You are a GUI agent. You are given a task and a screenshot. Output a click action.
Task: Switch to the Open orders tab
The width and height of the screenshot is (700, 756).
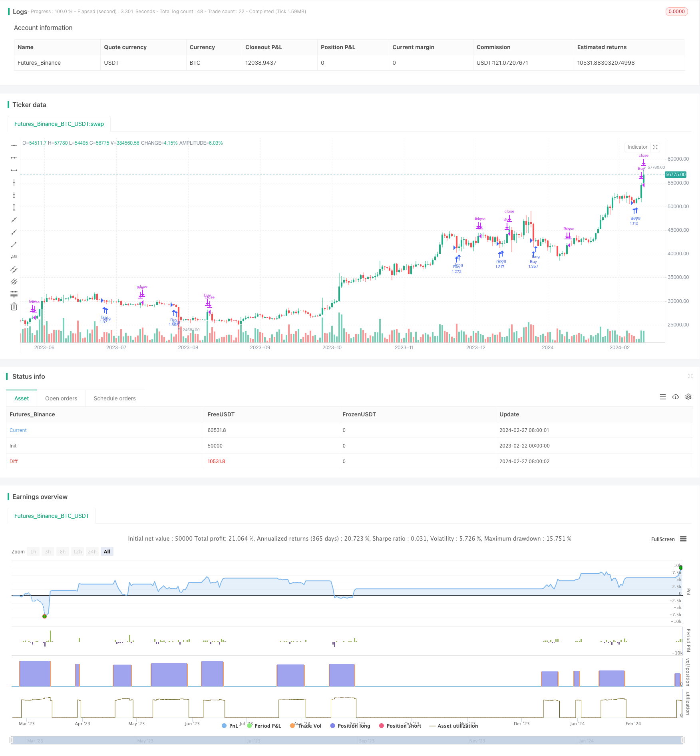[61, 398]
